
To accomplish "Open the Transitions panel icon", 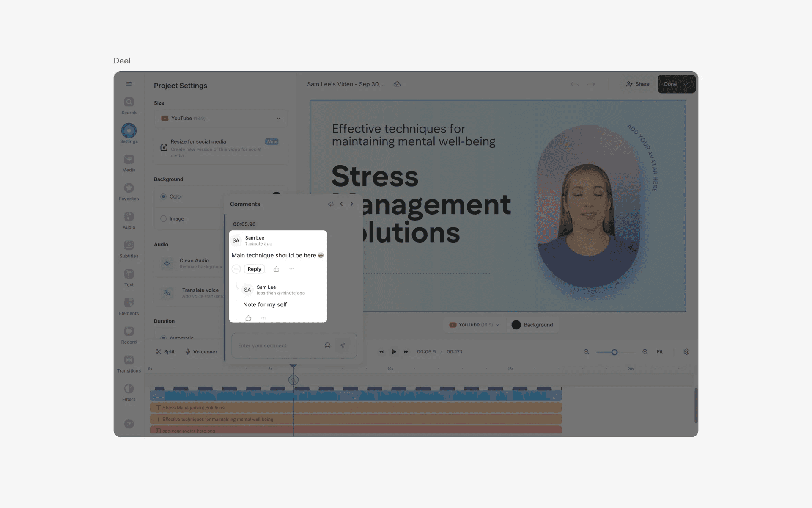I will click(x=129, y=360).
